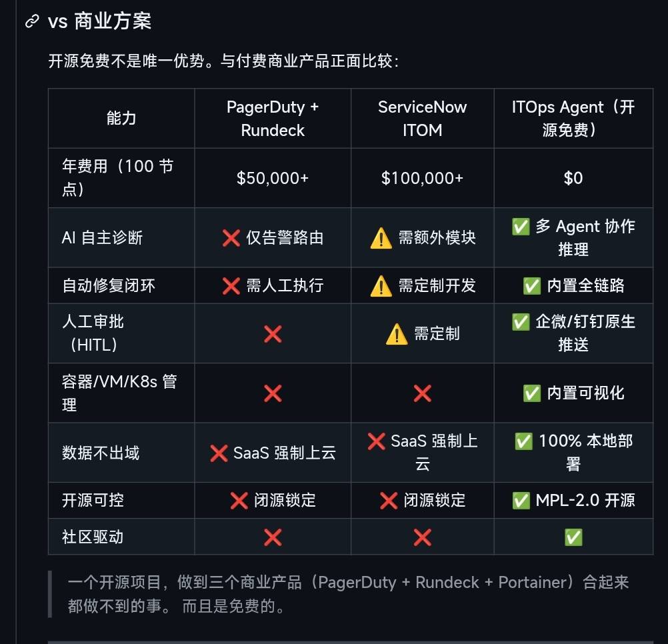The height and width of the screenshot is (644, 668).
Task: Click the green check before MPL-2.0 开源
Action: point(521,501)
